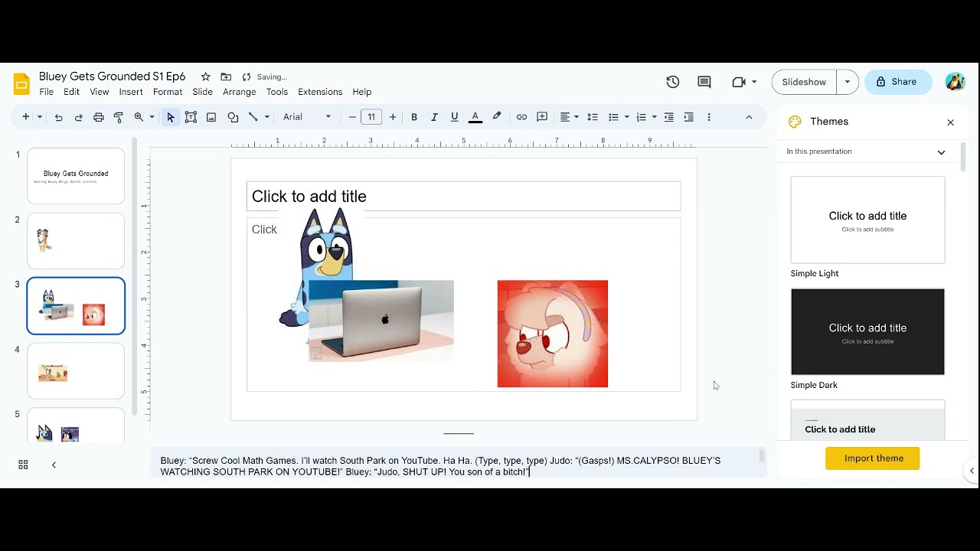Viewport: 980px width, 551px height.
Task: Open version history clock icon
Action: [x=673, y=82]
